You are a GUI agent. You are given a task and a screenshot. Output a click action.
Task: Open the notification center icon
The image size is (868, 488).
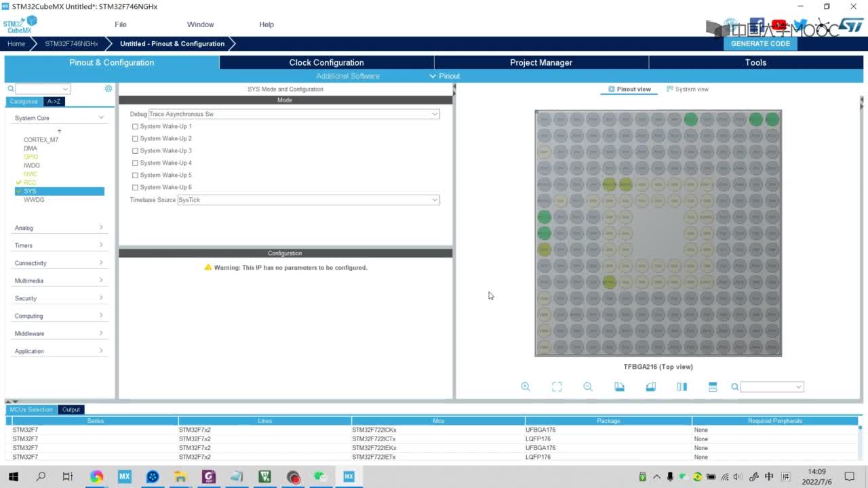848,476
